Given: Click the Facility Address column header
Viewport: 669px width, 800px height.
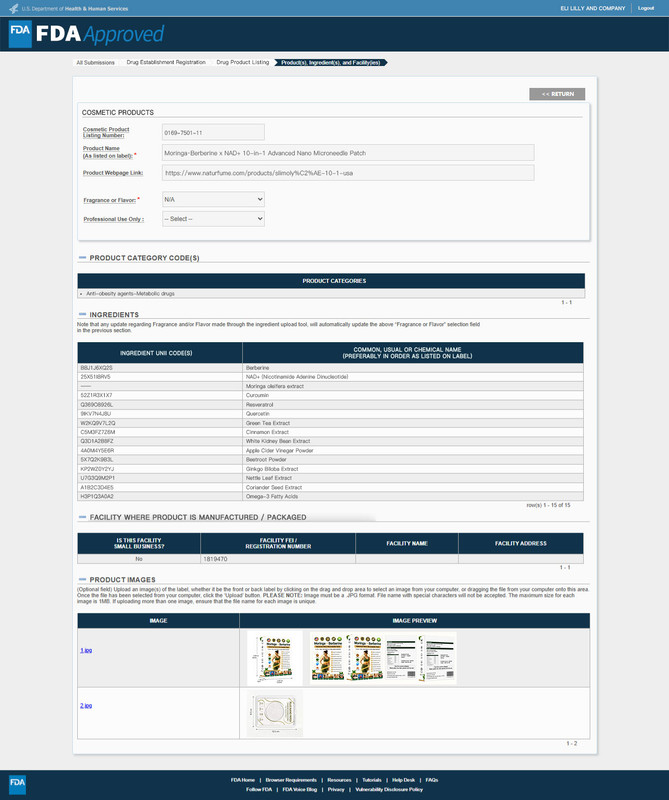Looking at the screenshot, I should click(521, 543).
